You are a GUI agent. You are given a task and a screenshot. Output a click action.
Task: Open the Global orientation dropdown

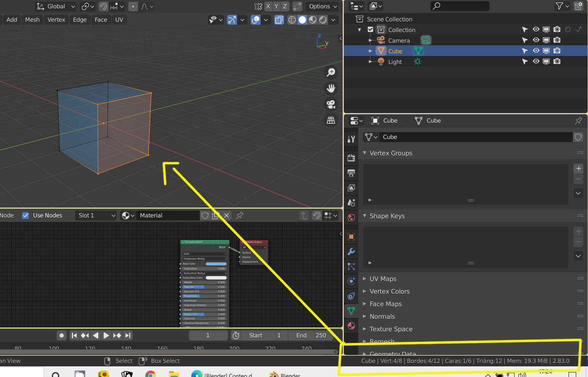point(56,6)
